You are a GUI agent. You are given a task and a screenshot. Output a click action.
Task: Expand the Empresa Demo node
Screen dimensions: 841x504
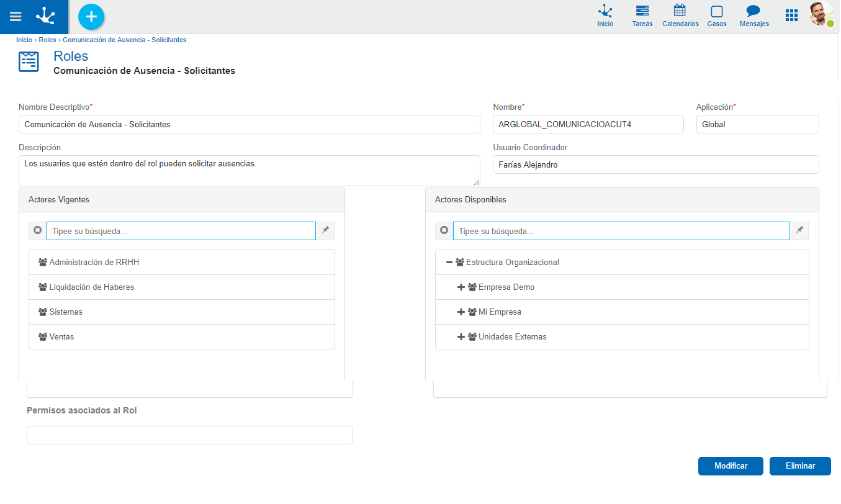click(x=461, y=287)
